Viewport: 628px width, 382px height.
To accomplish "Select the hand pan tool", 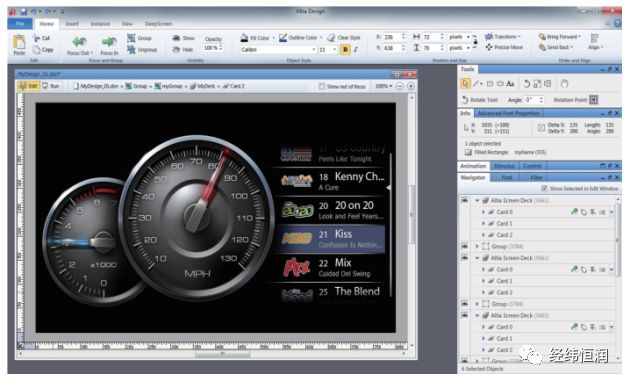I will click(564, 84).
